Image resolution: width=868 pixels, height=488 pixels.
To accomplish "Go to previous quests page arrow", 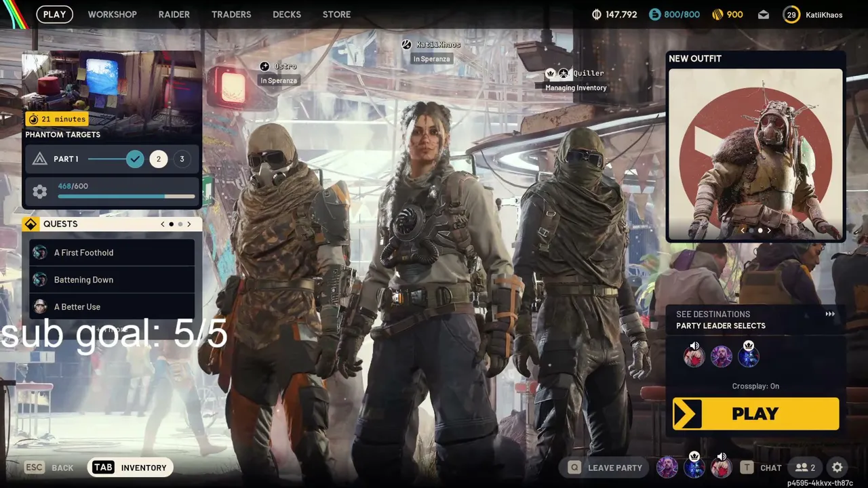I will coord(163,224).
